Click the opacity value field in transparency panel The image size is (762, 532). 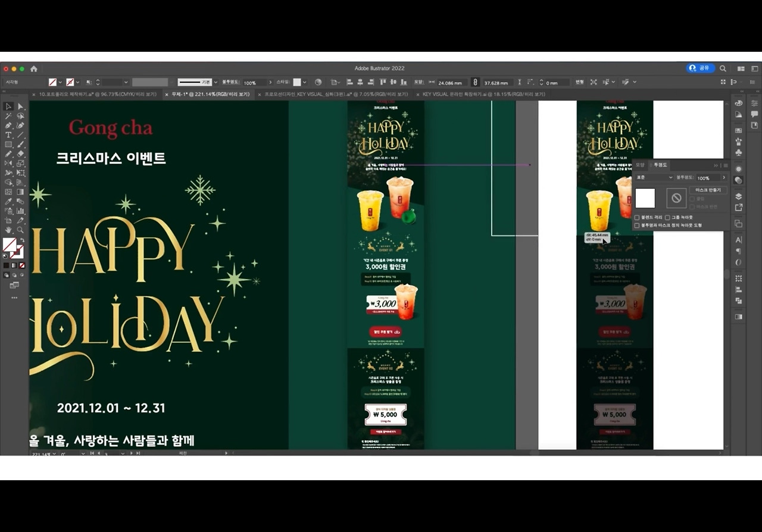coord(707,177)
